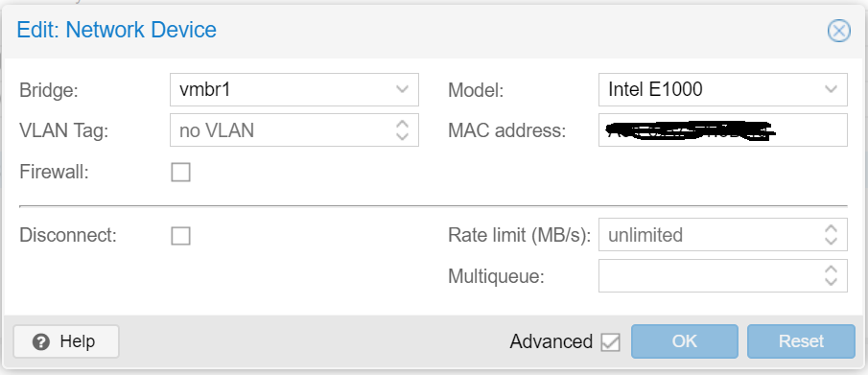868x375 pixels.
Task: Decrease VLAN Tag with down arrow
Action: 403,135
